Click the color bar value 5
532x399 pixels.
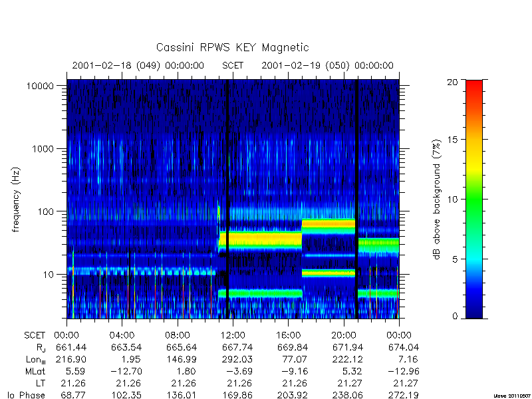click(x=455, y=259)
